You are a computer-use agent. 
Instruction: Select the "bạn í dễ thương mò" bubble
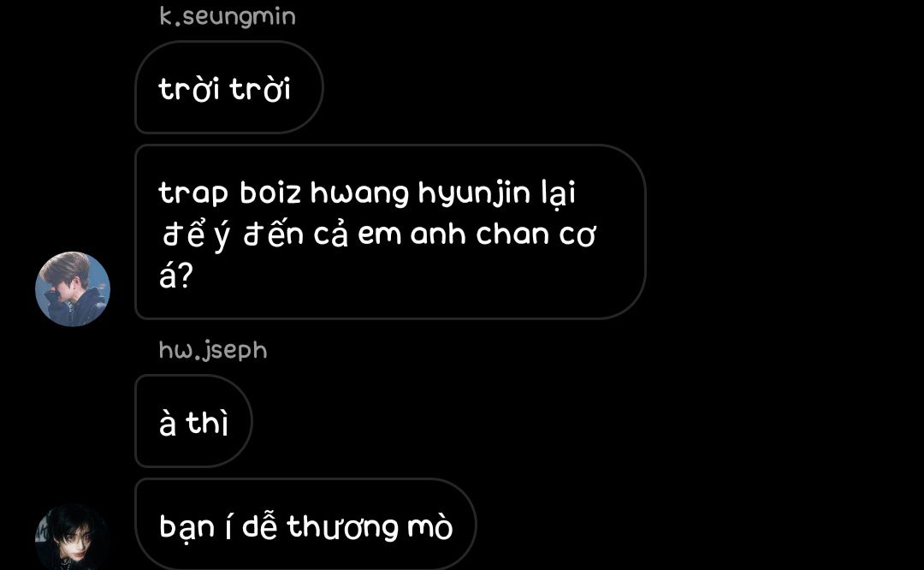tap(305, 524)
